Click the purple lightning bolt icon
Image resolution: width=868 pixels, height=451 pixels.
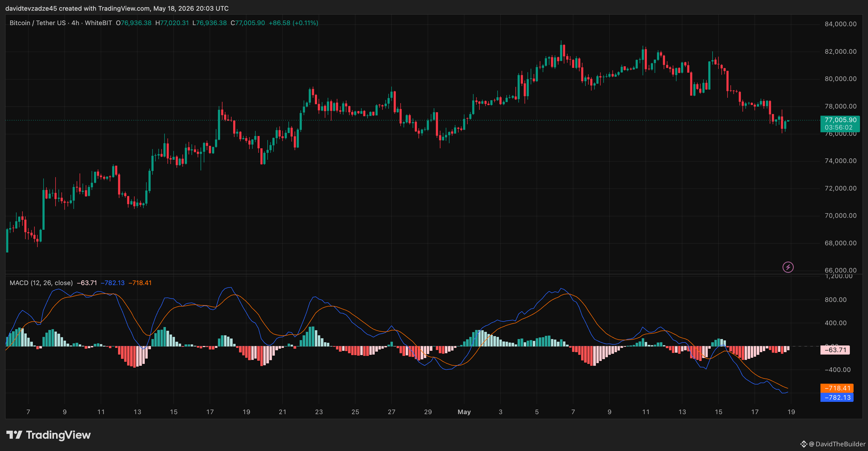coord(788,267)
